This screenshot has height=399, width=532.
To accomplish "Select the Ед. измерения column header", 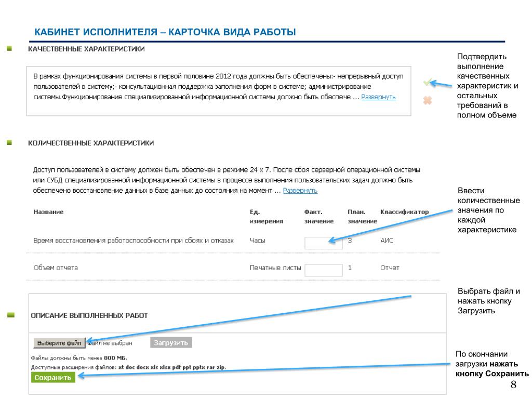I will click(x=267, y=217).
